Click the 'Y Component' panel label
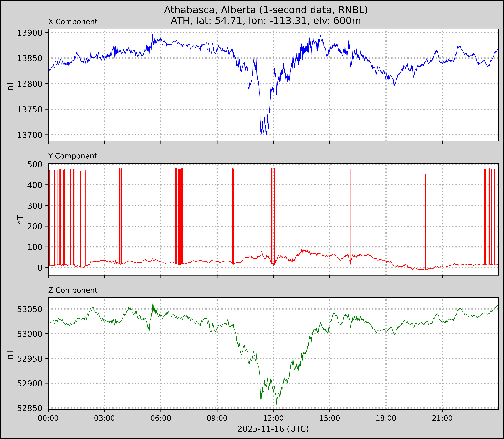Image resolution: width=504 pixels, height=439 pixels. [73, 156]
